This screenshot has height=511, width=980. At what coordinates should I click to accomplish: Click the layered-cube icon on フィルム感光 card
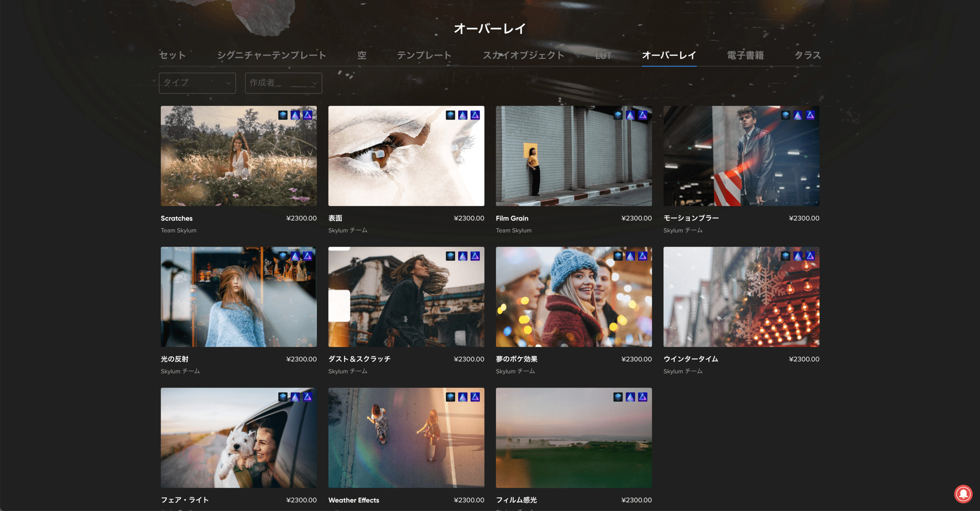618,397
